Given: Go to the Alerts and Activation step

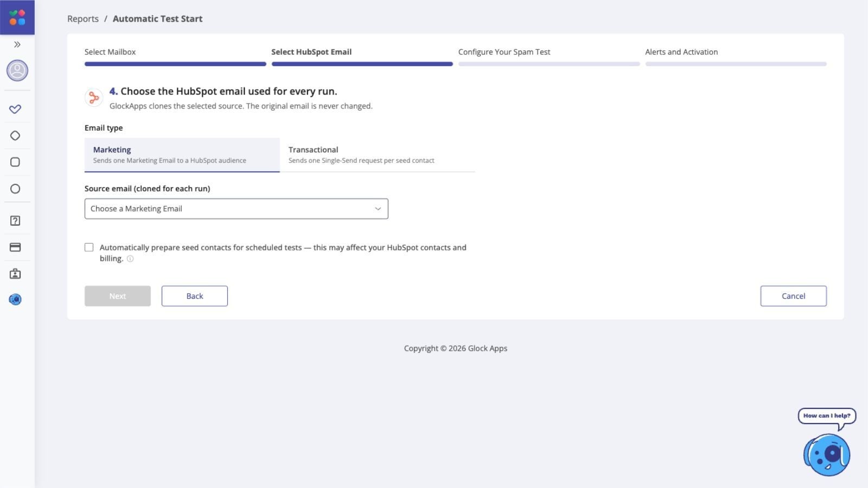Looking at the screenshot, I should click(681, 52).
